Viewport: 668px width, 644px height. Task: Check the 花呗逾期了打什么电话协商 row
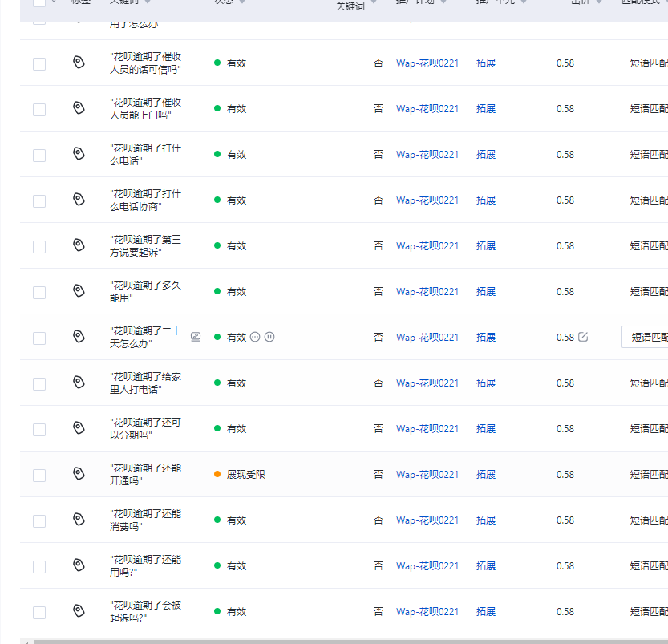coord(39,201)
